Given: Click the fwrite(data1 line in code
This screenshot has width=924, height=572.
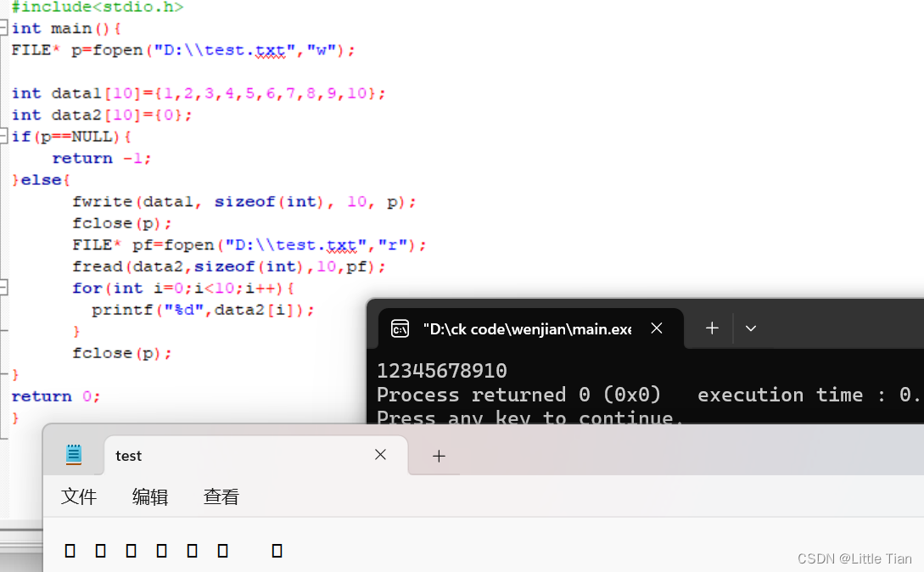Looking at the screenshot, I should coord(244,202).
